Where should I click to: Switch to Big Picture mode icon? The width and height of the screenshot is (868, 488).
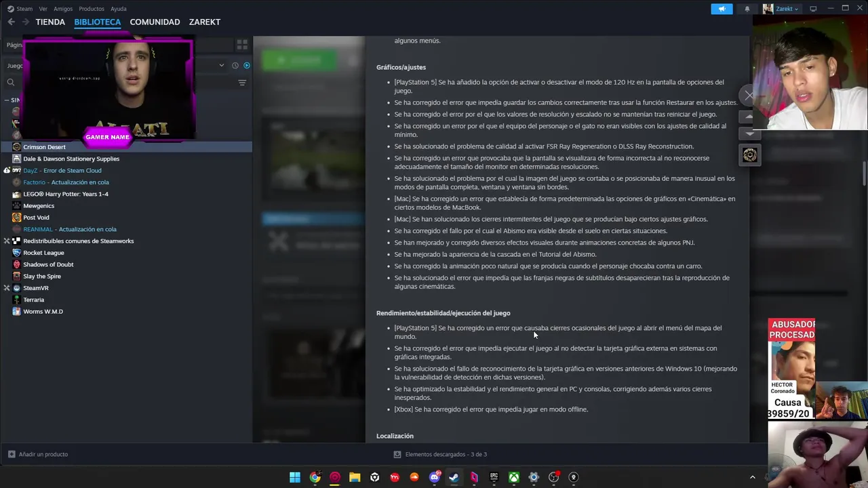coord(813,9)
